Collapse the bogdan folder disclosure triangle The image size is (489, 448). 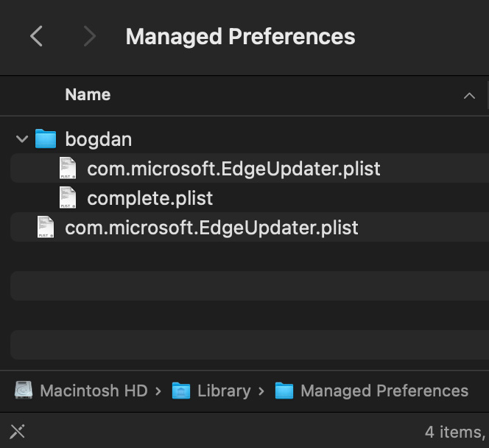click(x=22, y=139)
